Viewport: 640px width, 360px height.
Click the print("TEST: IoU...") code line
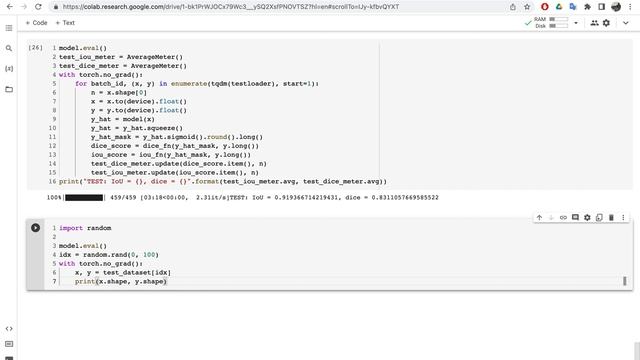pyautogui.click(x=222, y=182)
